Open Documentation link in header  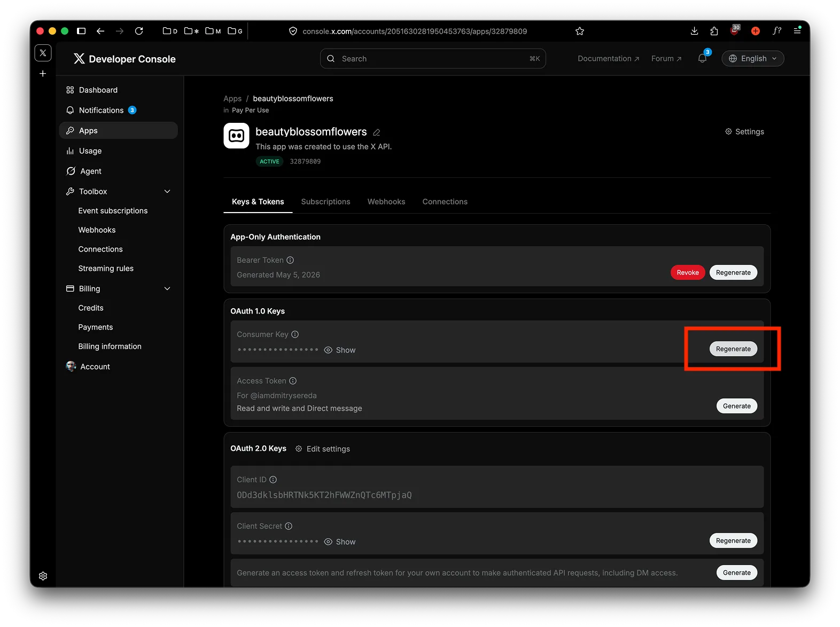coord(609,59)
